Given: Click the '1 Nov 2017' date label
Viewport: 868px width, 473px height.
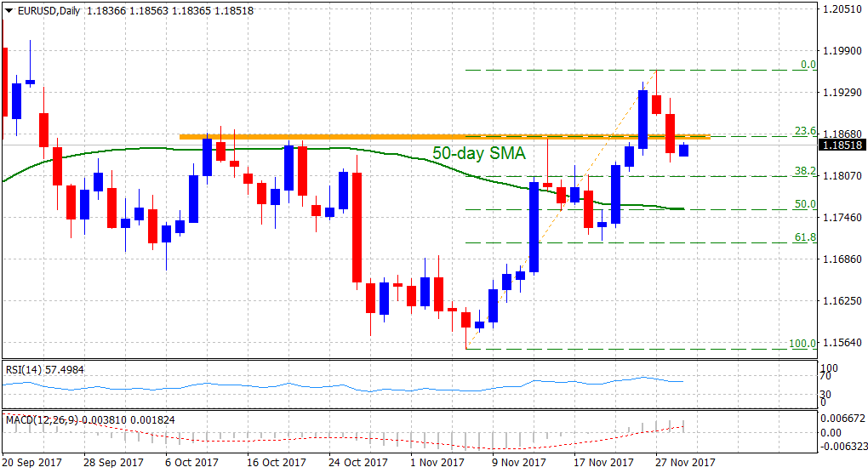Looking at the screenshot, I should pos(437,462).
